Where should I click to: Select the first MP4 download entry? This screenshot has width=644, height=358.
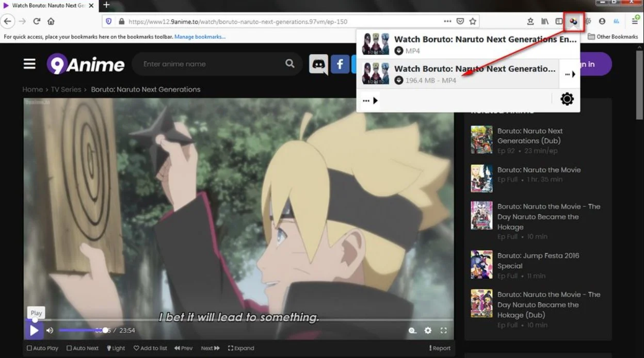(468, 44)
